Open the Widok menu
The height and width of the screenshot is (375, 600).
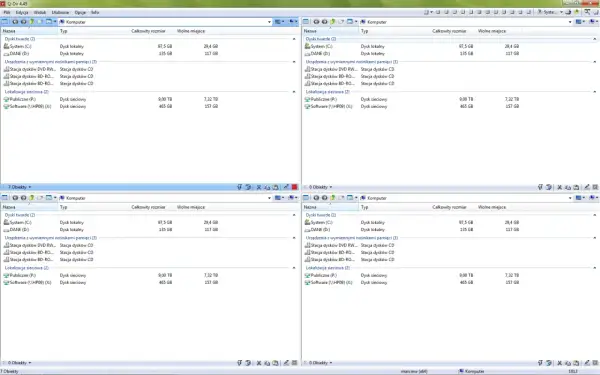[x=40, y=12]
